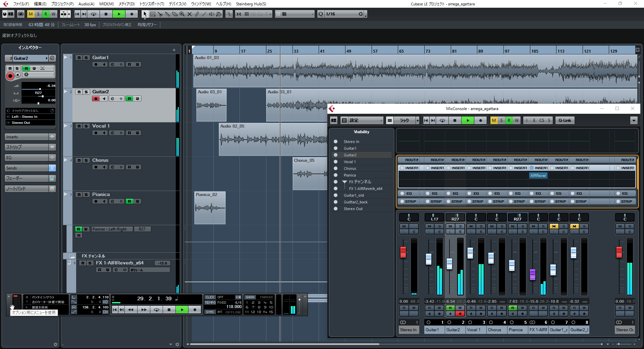Toggle read automation on Pianica track
Screen dimensions: 644x349
[129, 201]
